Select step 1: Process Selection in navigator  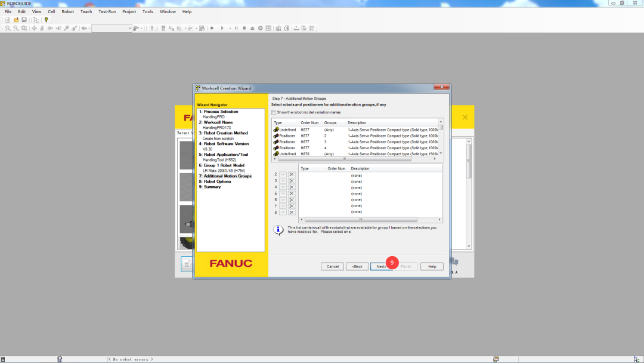coord(218,112)
